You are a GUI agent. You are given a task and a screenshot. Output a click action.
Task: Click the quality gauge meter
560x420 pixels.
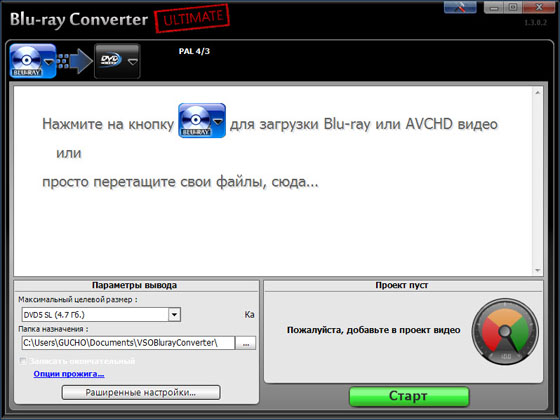pyautogui.click(x=505, y=331)
